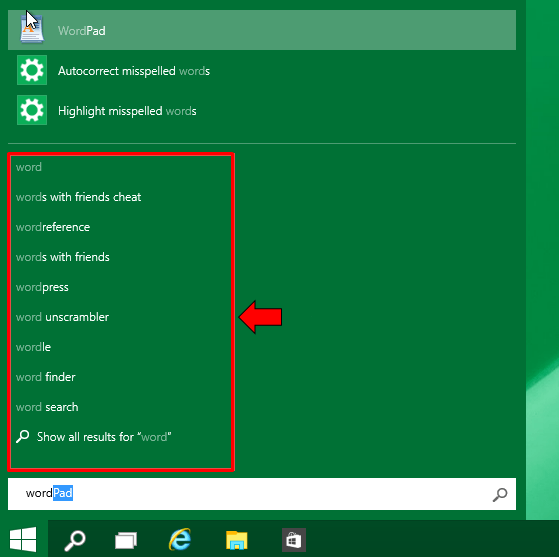
Task: Open the taskbar Search magnifier icon
Action: pos(75,540)
